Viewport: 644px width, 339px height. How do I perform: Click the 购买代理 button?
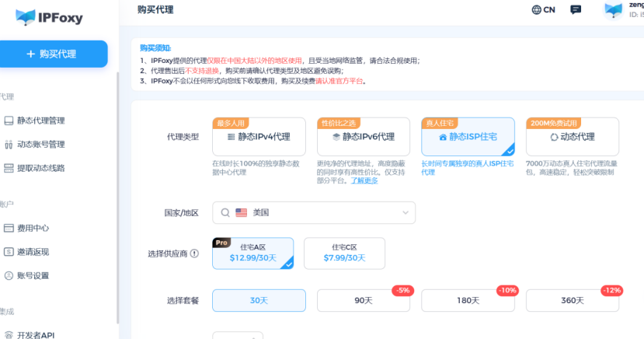coord(54,54)
